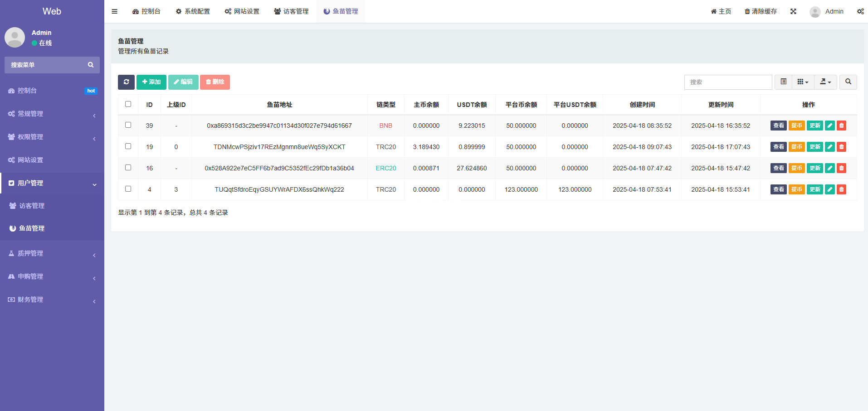Check the select-all checkbox in table header
The width and height of the screenshot is (868, 411).
[128, 104]
